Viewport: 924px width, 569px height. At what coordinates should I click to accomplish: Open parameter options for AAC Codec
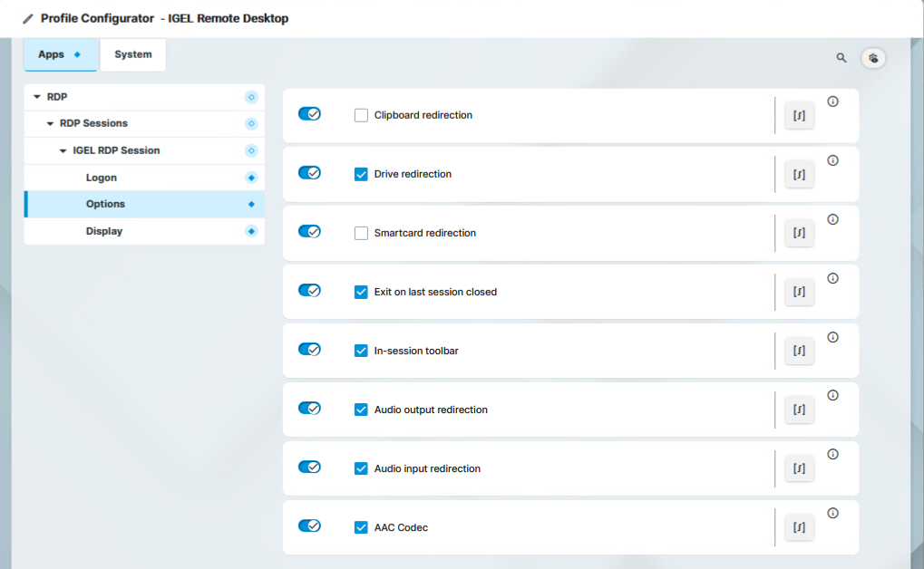(x=799, y=526)
